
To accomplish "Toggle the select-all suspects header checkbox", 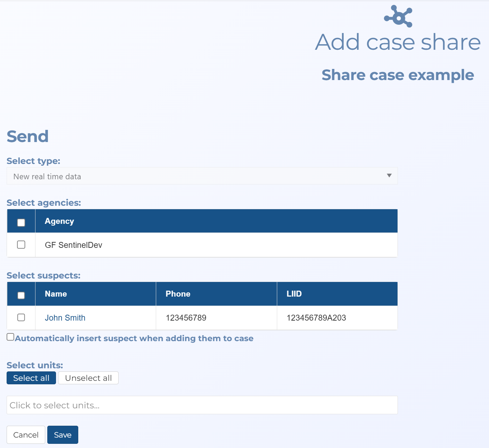I will coord(21,295).
